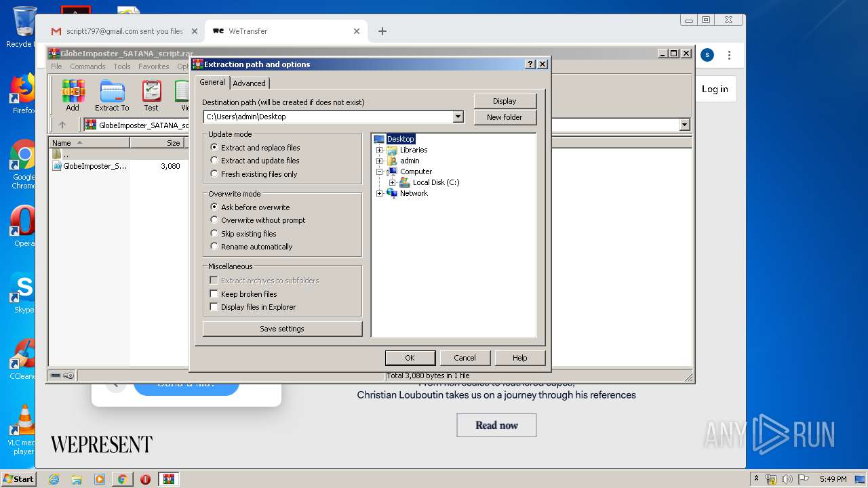Viewport: 868px width, 488px height.
Task: Go up one level with the arrow icon
Action: pyautogui.click(x=62, y=125)
